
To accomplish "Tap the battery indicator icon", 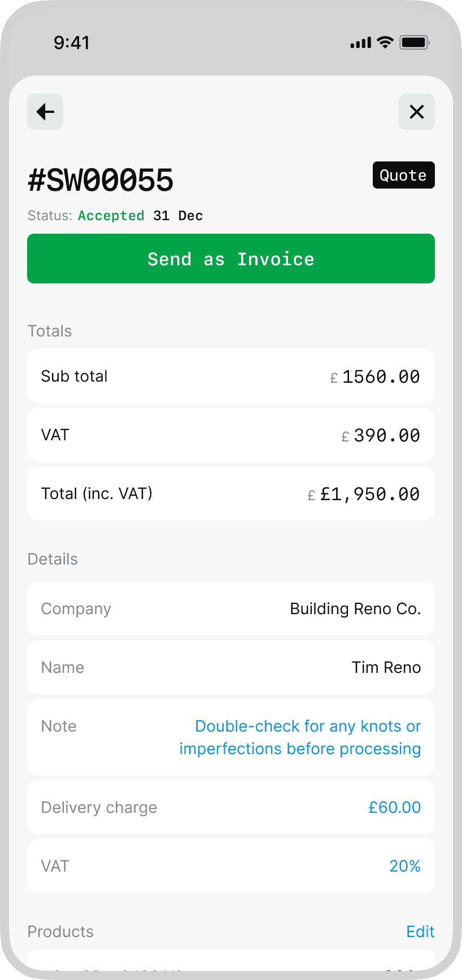I will 415,42.
